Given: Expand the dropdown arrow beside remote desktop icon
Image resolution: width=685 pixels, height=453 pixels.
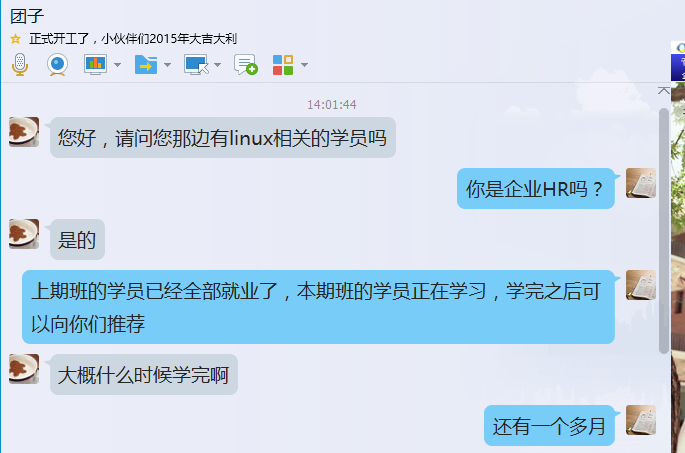Looking at the screenshot, I should (x=217, y=65).
